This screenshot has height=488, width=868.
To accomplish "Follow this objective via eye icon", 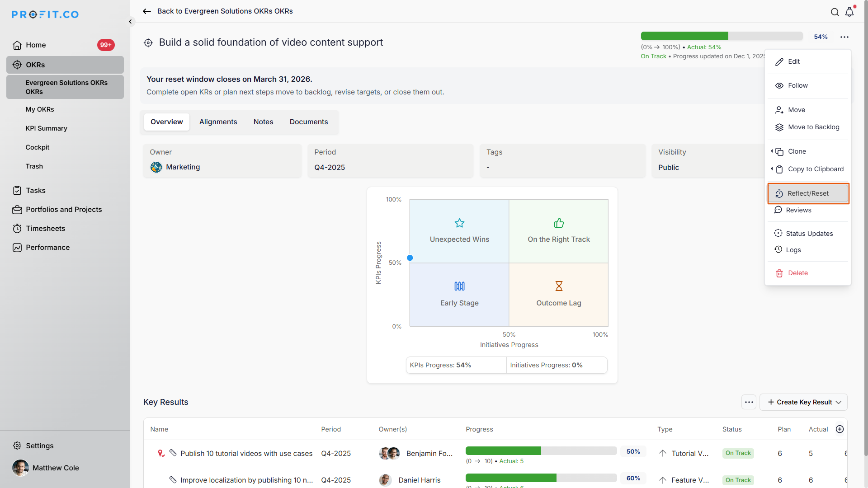I will point(779,86).
